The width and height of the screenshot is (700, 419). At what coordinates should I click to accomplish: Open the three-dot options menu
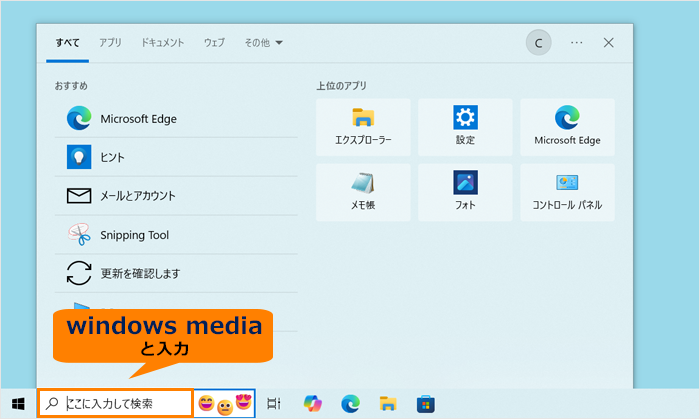[576, 43]
